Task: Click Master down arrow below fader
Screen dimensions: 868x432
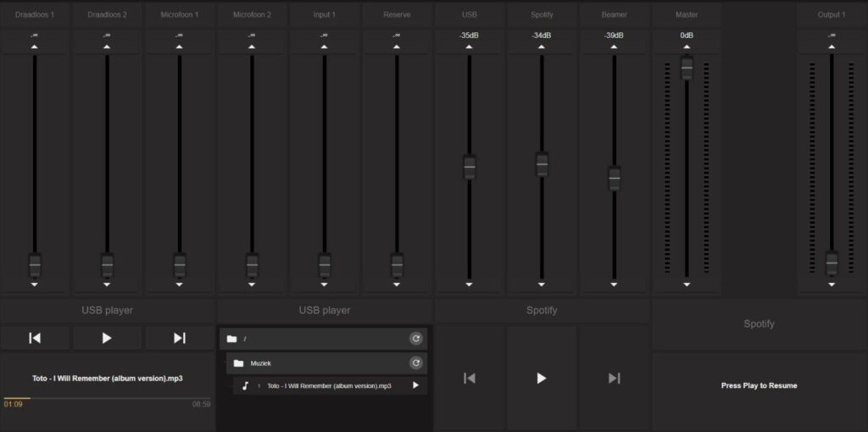Action: tap(687, 285)
